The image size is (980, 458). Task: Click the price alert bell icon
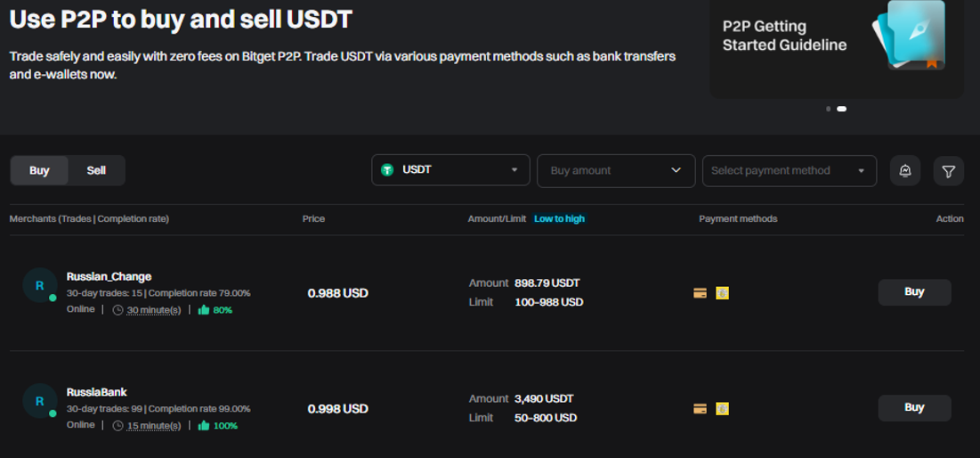point(905,171)
